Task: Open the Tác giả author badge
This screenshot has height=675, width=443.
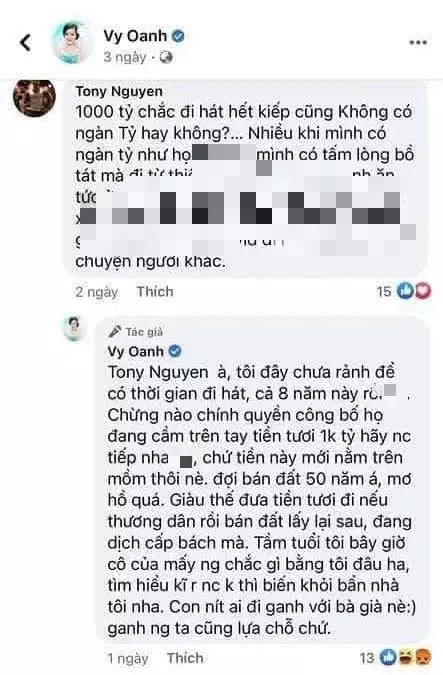Action: [136, 331]
